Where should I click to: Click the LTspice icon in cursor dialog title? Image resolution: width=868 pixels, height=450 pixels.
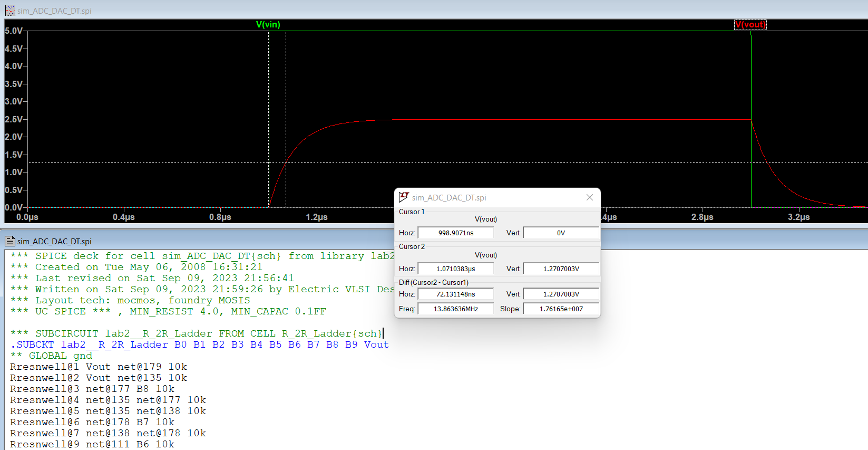pos(404,197)
